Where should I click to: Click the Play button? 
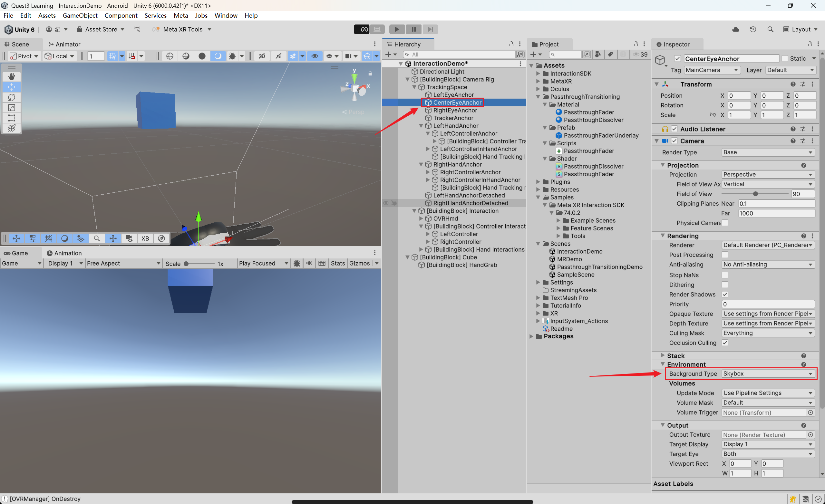coord(397,29)
